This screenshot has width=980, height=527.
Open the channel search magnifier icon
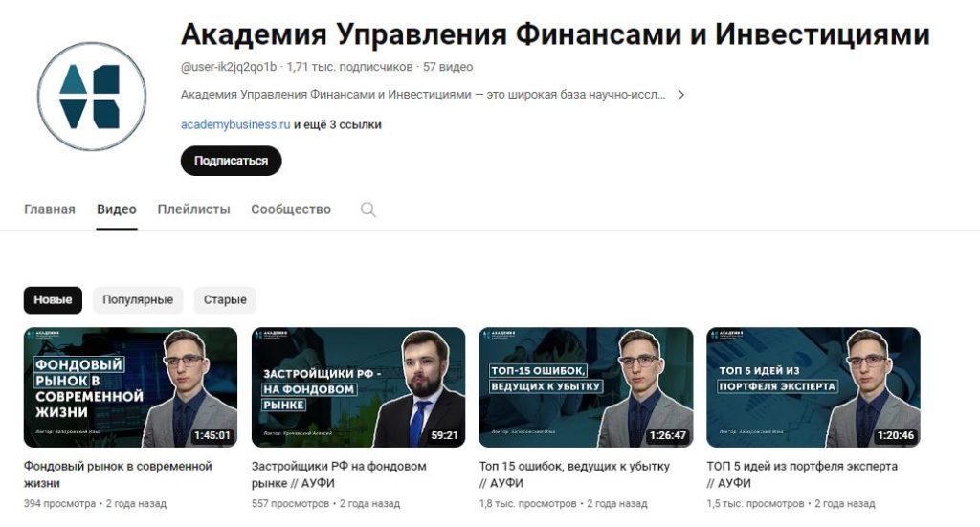coord(368,209)
